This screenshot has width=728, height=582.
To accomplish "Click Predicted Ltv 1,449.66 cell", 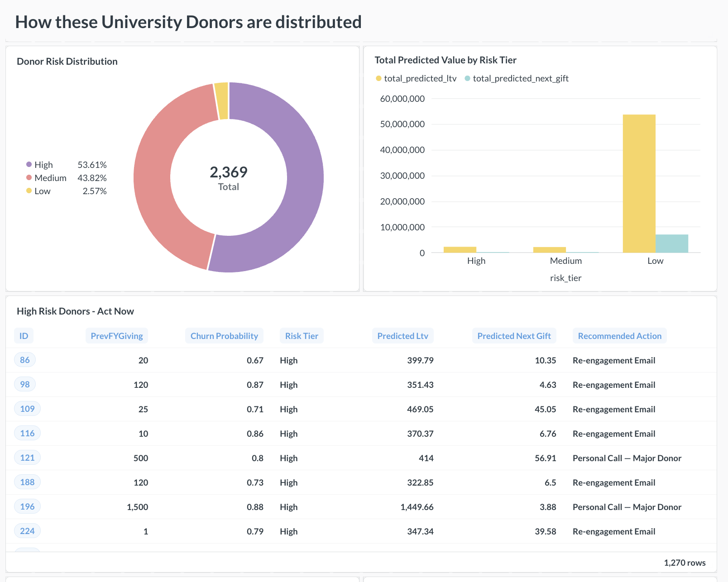I will [x=417, y=507].
